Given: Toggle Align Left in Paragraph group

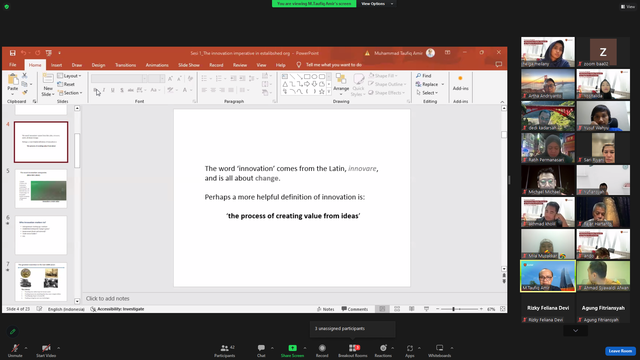Looking at the screenshot, I should pos(204,90).
